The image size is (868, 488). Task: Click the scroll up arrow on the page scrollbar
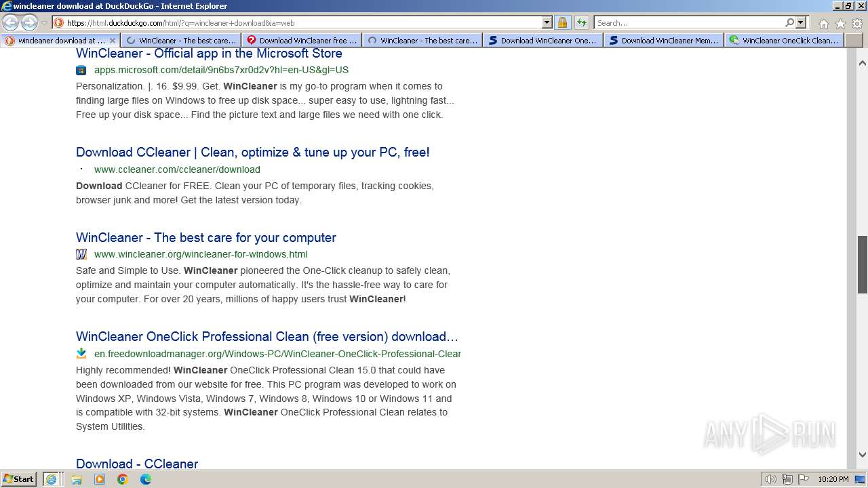pyautogui.click(x=863, y=63)
